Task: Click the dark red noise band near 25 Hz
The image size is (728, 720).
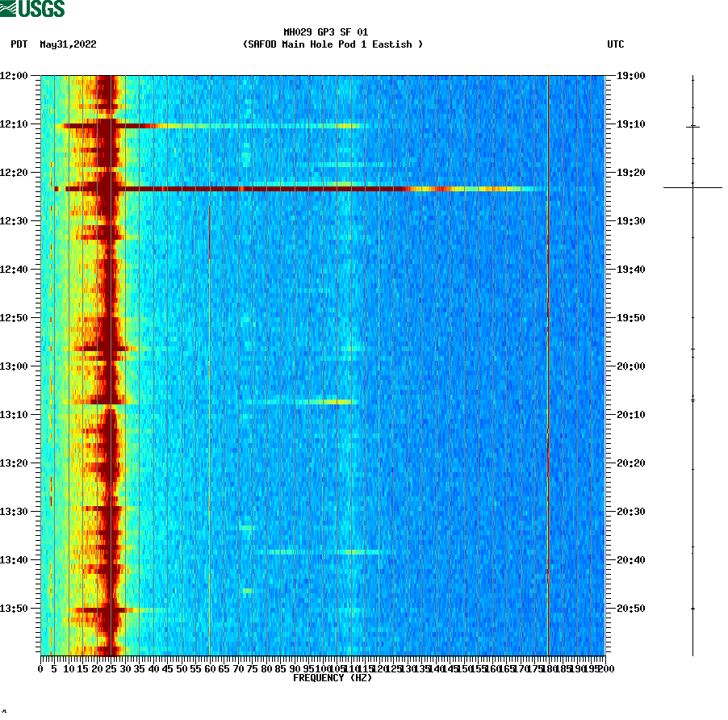Action: [x=109, y=363]
